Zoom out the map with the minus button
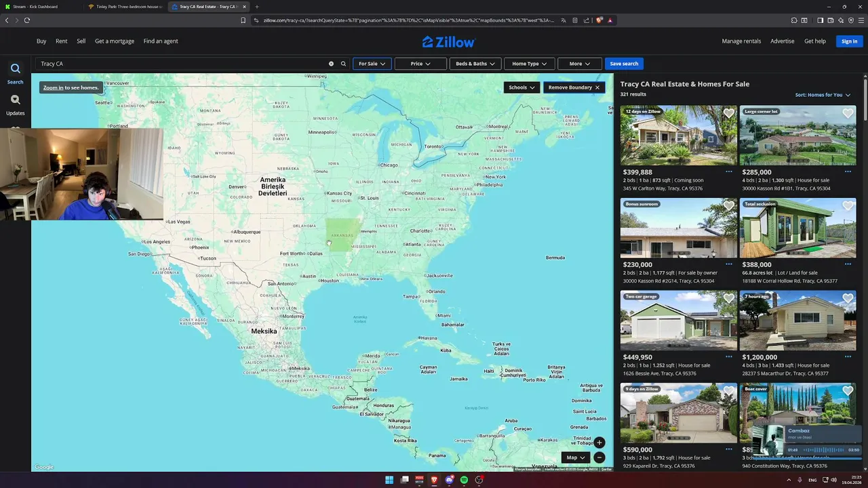868x488 pixels. (599, 457)
